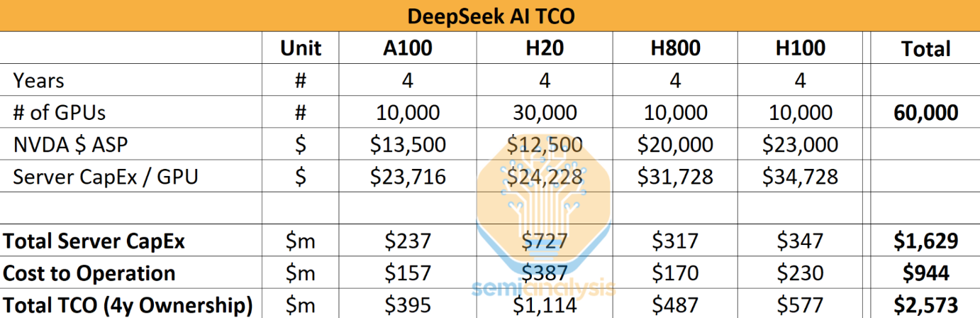Select the Total TCO (4y Ownership) label
This screenshot has height=318, width=980.
(128, 306)
